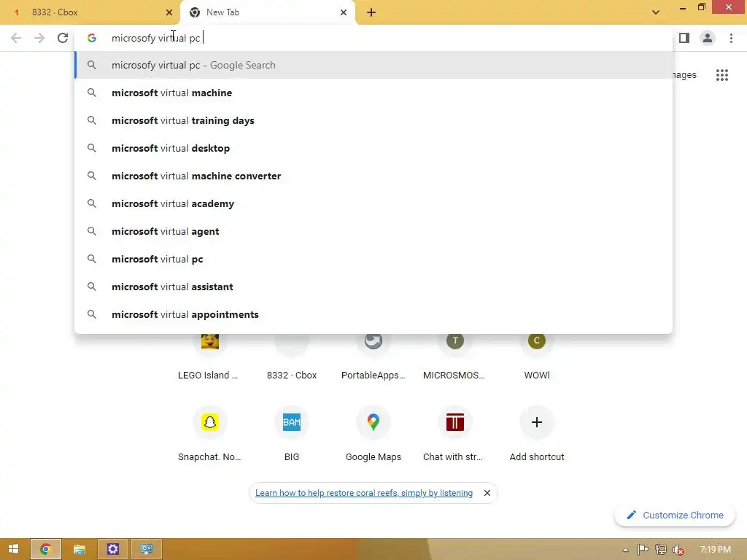Image resolution: width=747 pixels, height=560 pixels.
Task: Click the Add shortcut plus tile
Action: point(537,435)
